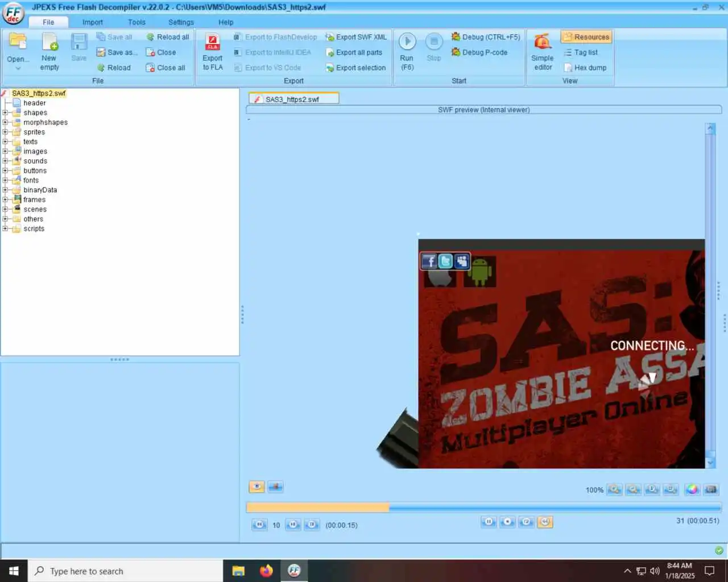This screenshot has width=728, height=582.
Task: Open the Settings ribbon tab
Action: pos(181,22)
